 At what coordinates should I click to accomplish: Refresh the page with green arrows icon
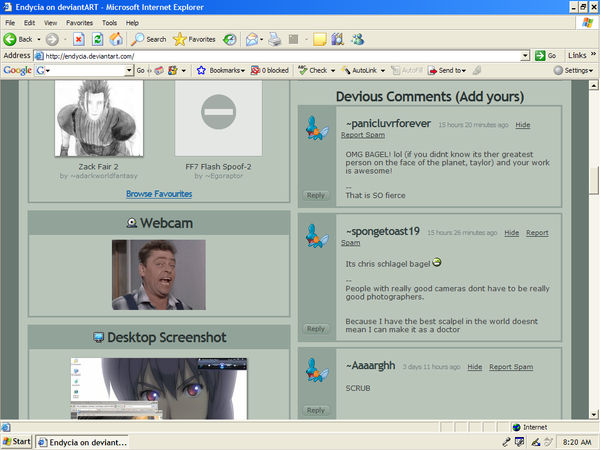98,39
